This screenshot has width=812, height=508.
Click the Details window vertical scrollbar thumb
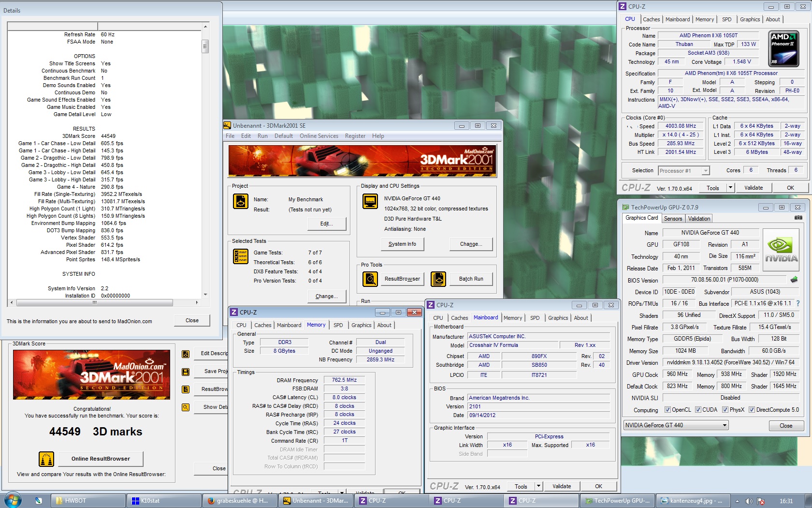(205, 46)
